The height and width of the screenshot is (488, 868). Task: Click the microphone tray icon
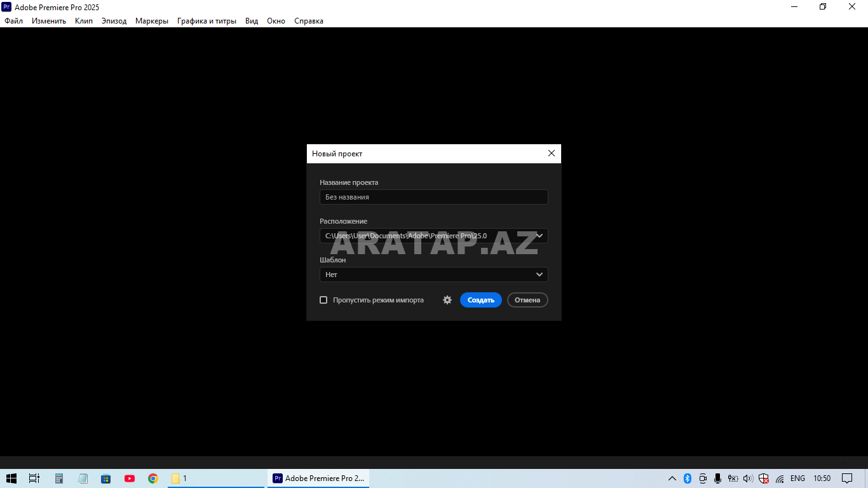717,478
